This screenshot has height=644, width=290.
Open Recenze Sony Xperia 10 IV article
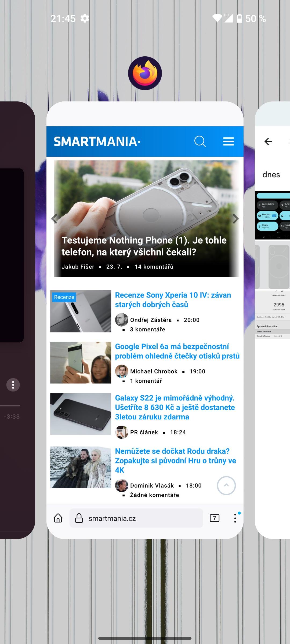[x=173, y=300]
